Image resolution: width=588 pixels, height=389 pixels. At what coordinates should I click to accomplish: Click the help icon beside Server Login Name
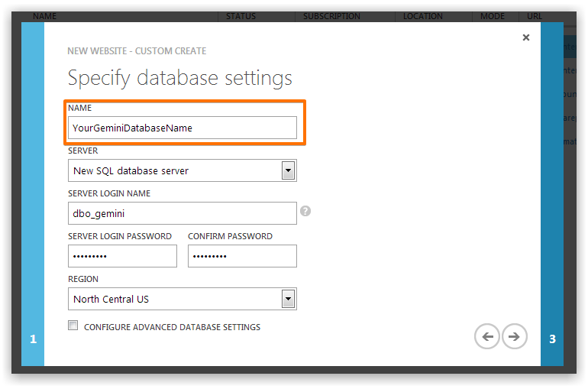[305, 211]
